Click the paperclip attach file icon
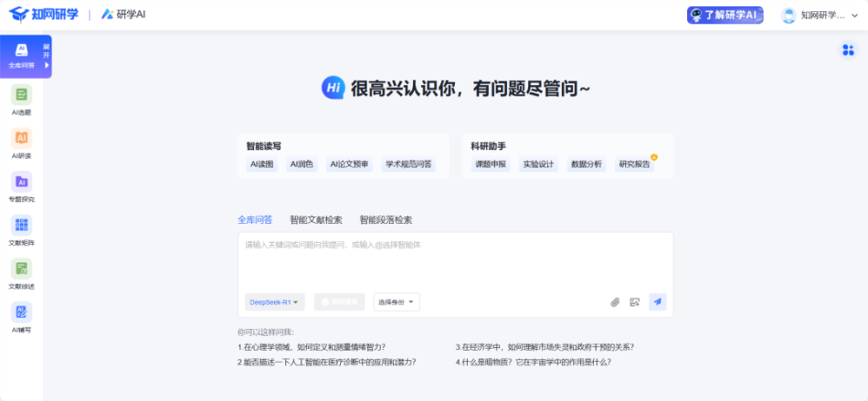Viewport: 868px width, 401px height. pos(615,302)
